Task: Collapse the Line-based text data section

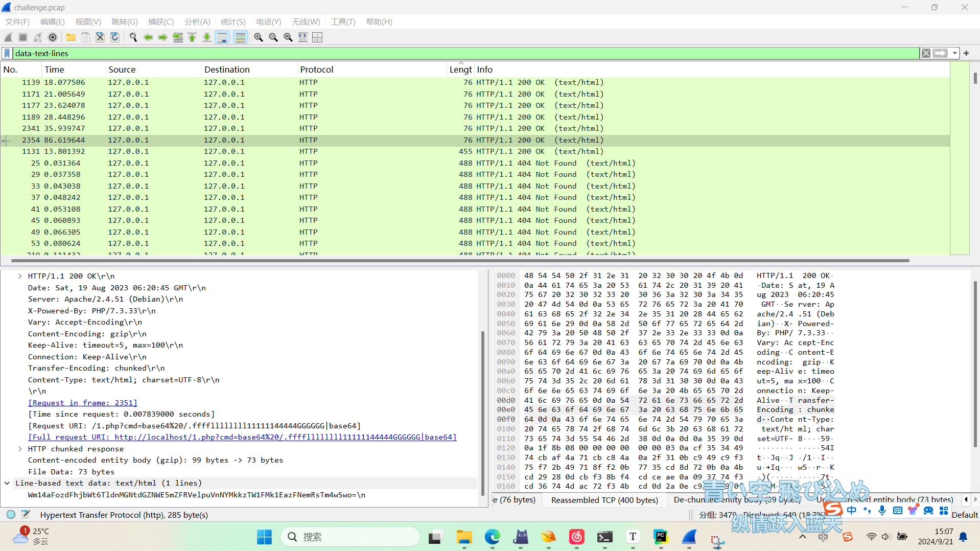Action: pos(7,483)
